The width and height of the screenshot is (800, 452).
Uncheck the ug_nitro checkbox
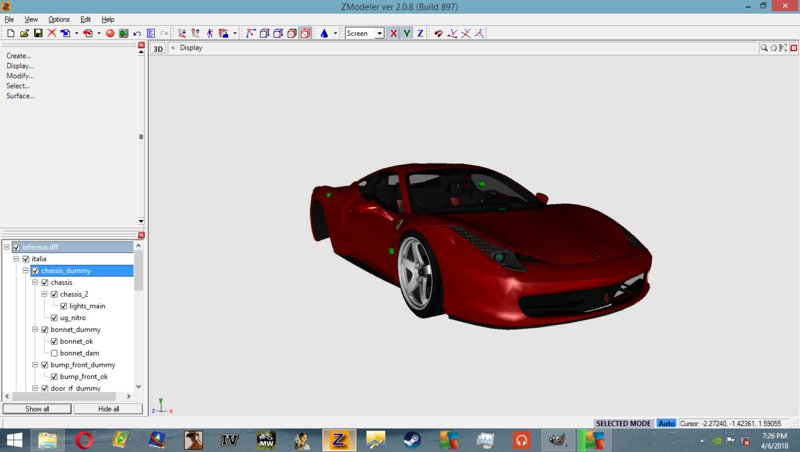(x=54, y=318)
